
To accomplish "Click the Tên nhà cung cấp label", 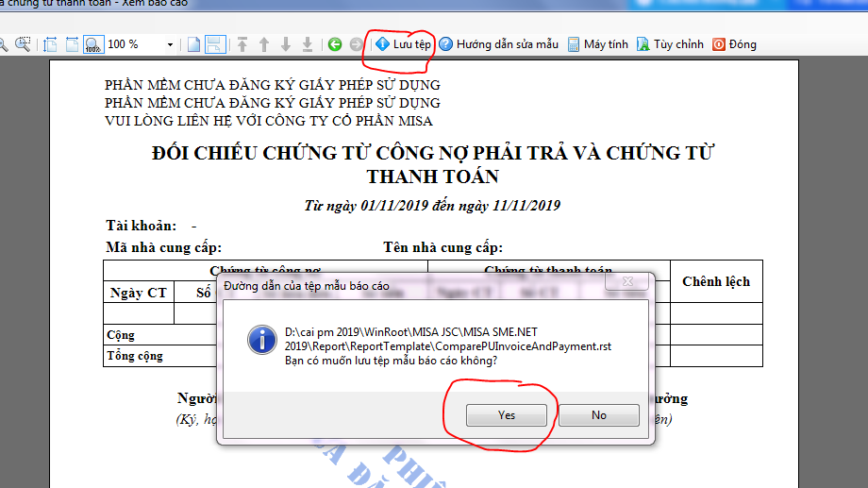I will 442,247.
